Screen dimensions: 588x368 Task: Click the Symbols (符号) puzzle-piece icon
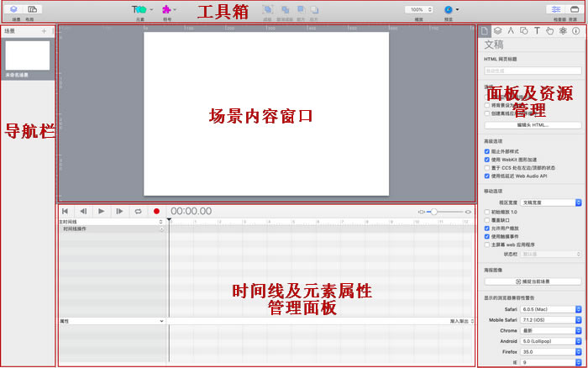[166, 9]
